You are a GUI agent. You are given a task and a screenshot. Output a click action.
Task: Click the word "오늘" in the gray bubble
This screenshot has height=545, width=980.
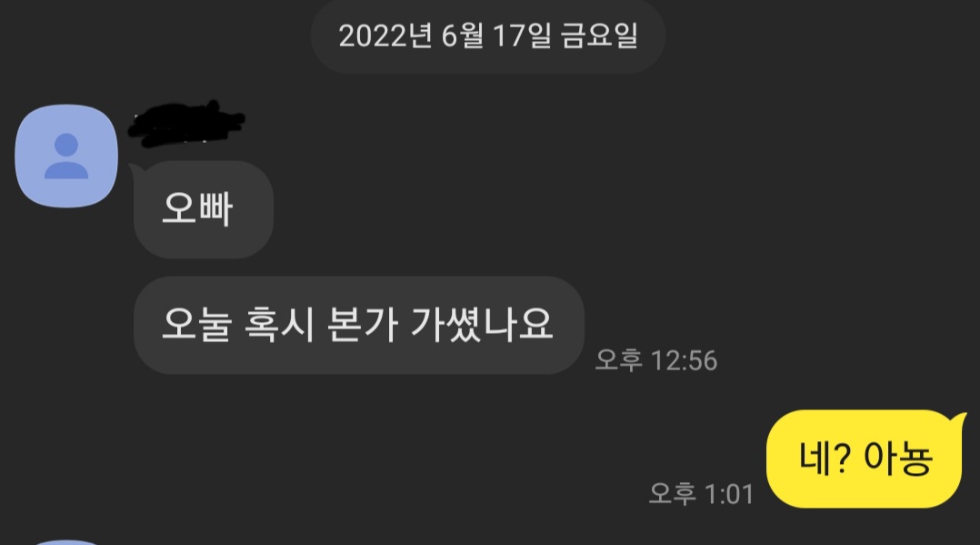(197, 325)
